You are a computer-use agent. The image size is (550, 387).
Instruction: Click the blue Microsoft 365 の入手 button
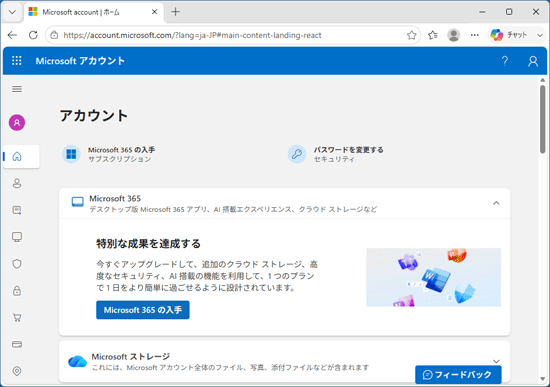(x=143, y=310)
